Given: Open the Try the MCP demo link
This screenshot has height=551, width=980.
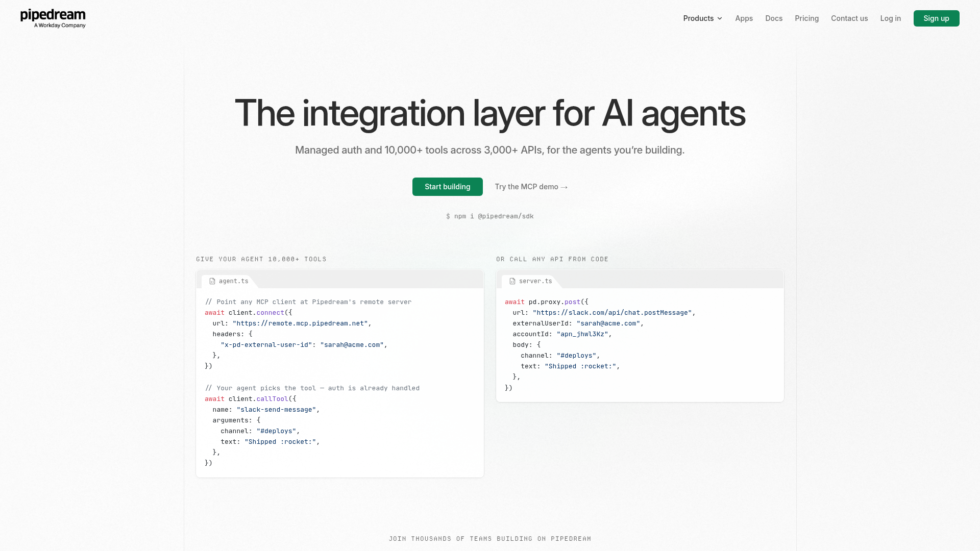Looking at the screenshot, I should click(531, 187).
